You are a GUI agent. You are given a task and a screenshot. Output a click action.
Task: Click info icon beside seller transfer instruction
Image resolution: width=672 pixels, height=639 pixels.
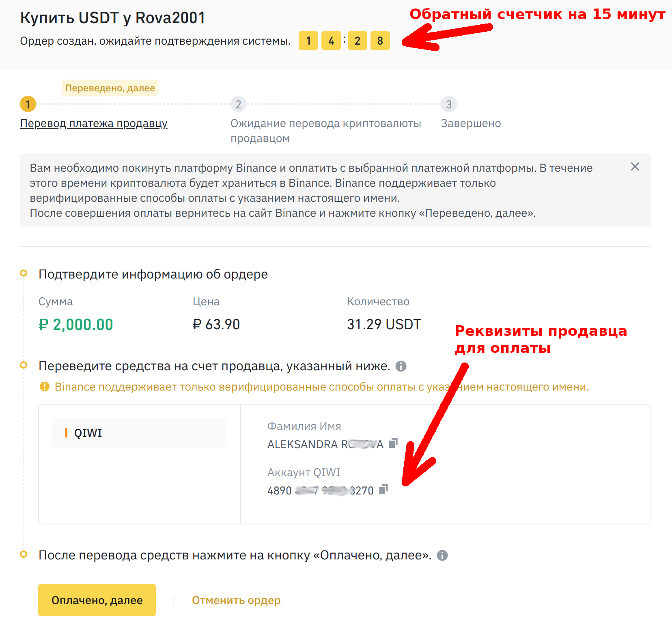401,366
